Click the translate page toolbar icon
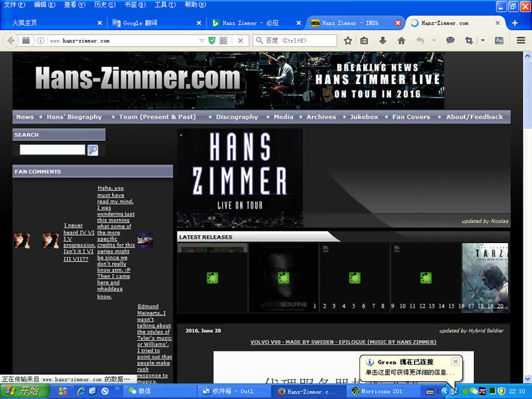This screenshot has width=532, height=399. coord(499,41)
